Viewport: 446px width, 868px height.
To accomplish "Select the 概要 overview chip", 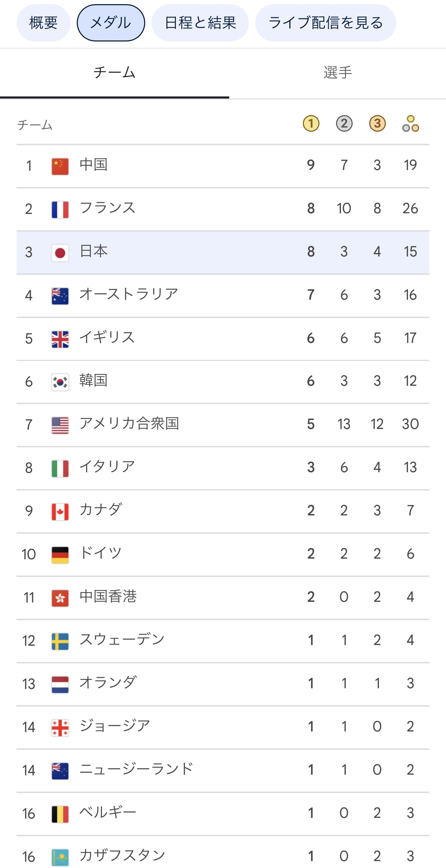I will 44,23.
